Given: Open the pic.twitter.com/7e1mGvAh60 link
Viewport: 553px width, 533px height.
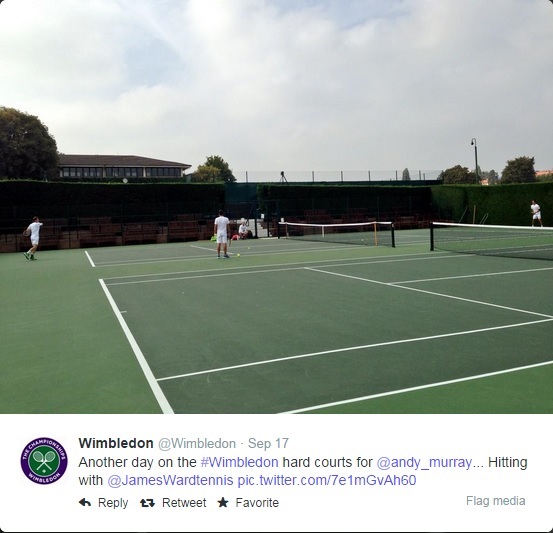Looking at the screenshot, I should point(327,480).
